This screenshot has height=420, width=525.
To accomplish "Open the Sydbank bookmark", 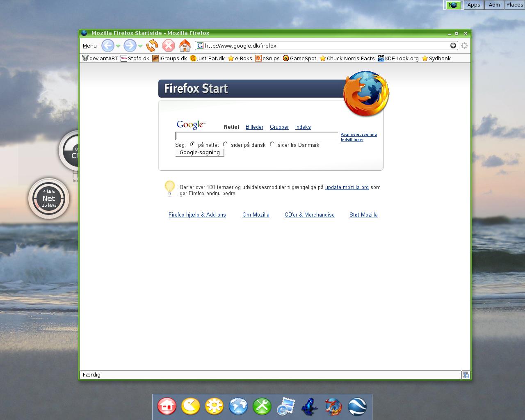I will (436, 58).
